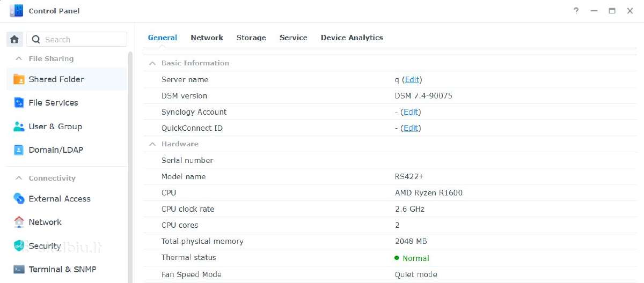Open User & Group icon in sidebar
The width and height of the screenshot is (644, 283).
click(19, 126)
